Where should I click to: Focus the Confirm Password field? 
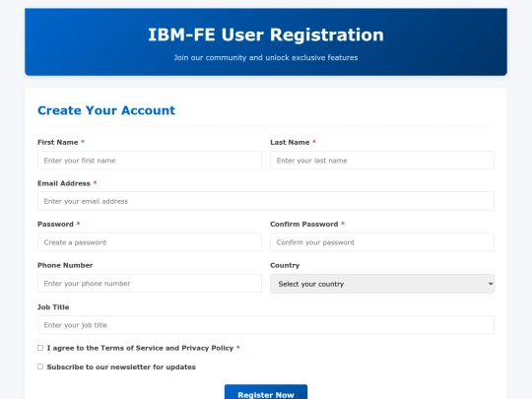(x=382, y=242)
